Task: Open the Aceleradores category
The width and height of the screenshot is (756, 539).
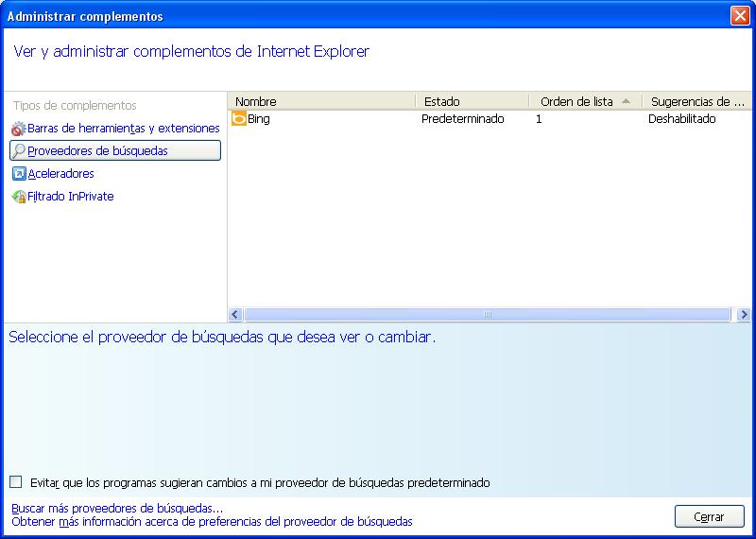Action: pos(60,174)
